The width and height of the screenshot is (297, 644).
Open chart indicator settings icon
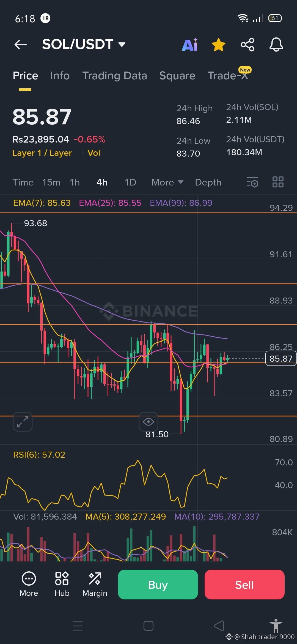click(x=252, y=182)
